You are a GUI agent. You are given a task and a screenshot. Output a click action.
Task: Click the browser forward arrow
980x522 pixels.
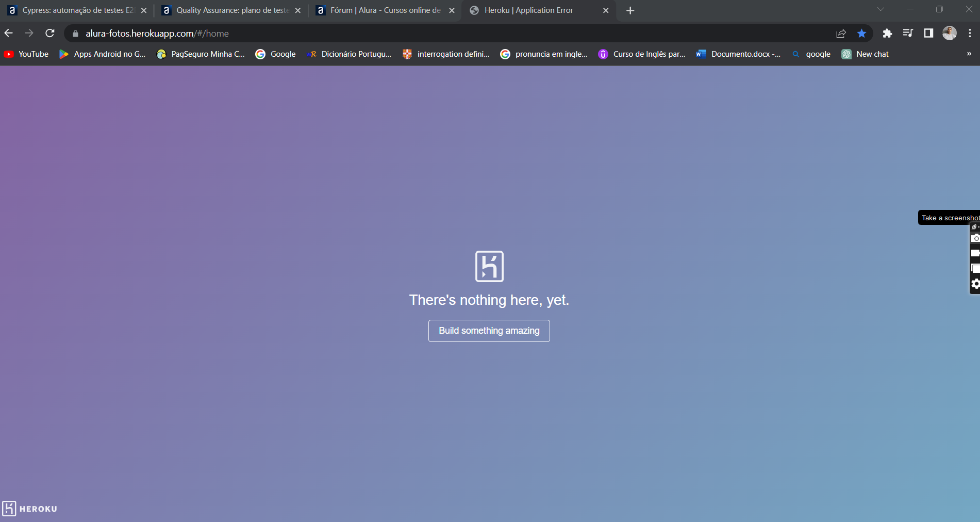[29, 33]
